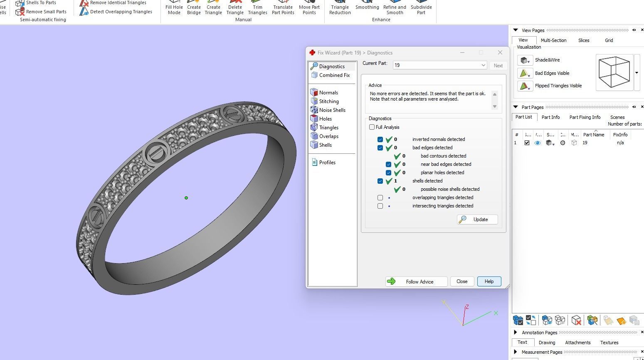The height and width of the screenshot is (360, 644).
Task: Select the Trim Triangles tool
Action: coord(257,7)
